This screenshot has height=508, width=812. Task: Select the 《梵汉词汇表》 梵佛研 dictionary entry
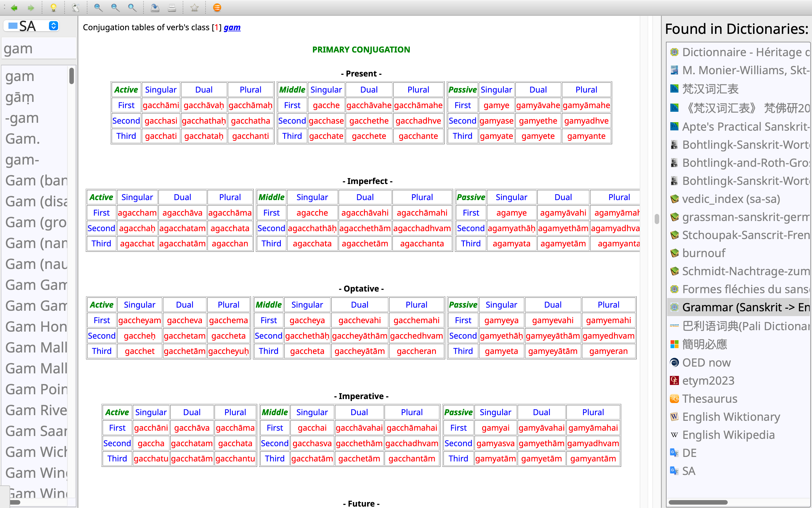click(738, 108)
